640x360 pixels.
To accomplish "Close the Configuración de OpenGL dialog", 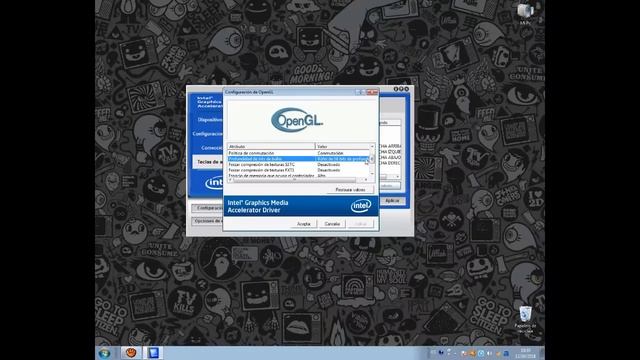I will (372, 92).
